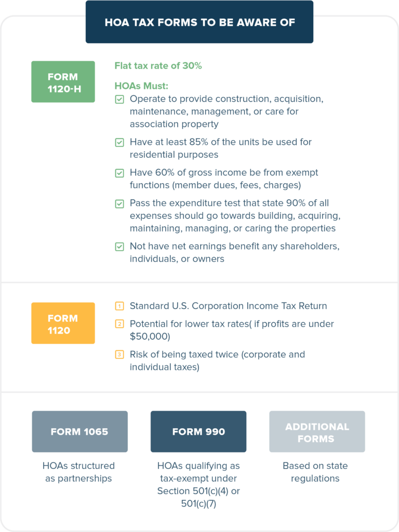Click the 'HOAs Must:' heading
The height and width of the screenshot is (532, 399).
pyautogui.click(x=141, y=86)
